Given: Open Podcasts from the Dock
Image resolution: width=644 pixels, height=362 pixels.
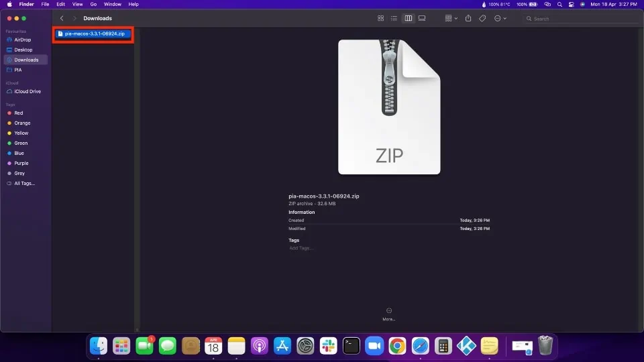Looking at the screenshot, I should [260, 346].
